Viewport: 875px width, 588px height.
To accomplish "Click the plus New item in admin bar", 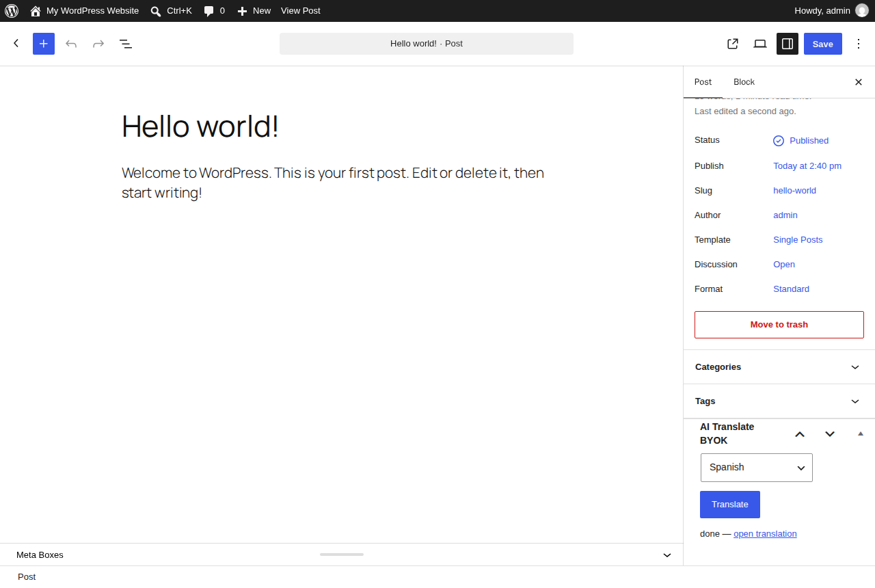I will [x=254, y=11].
